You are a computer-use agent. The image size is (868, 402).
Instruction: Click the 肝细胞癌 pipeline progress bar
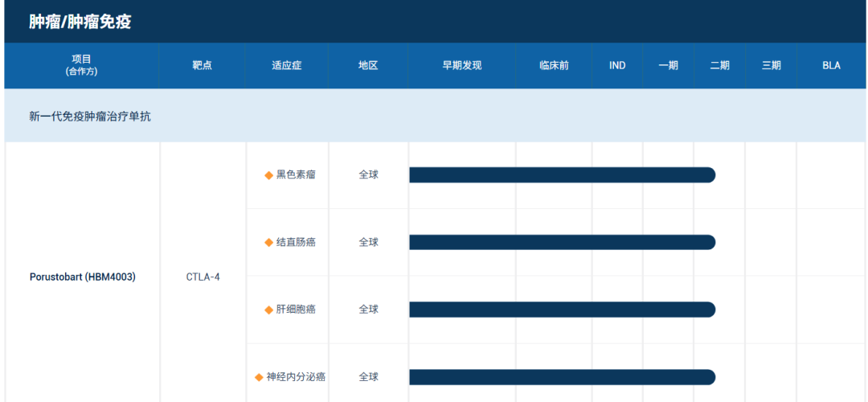pos(562,310)
